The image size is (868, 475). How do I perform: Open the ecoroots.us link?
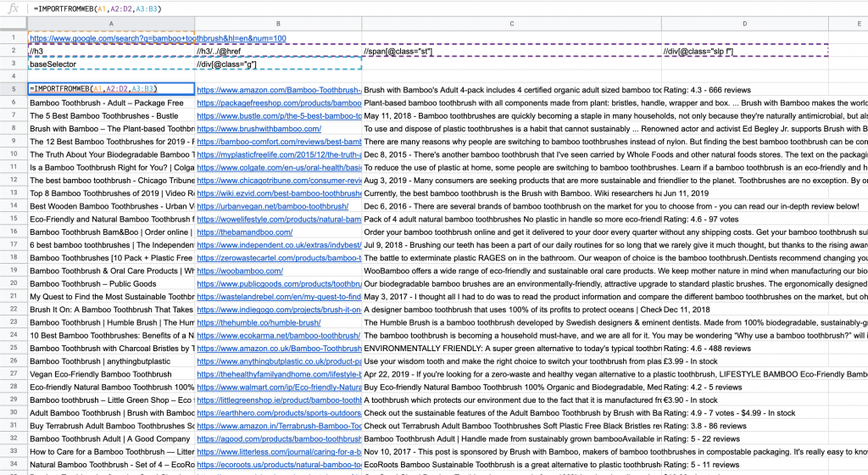tap(279, 465)
